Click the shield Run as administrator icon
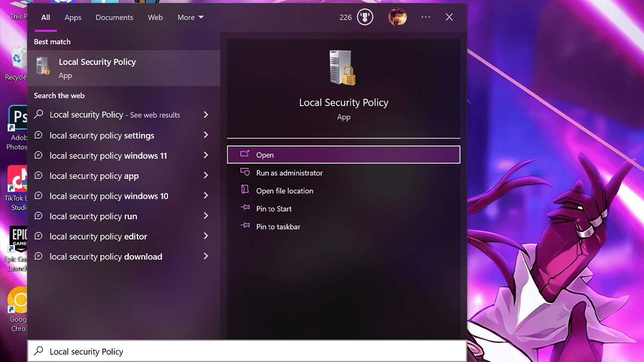Screen dimensions: 644x362 (x=245, y=172)
